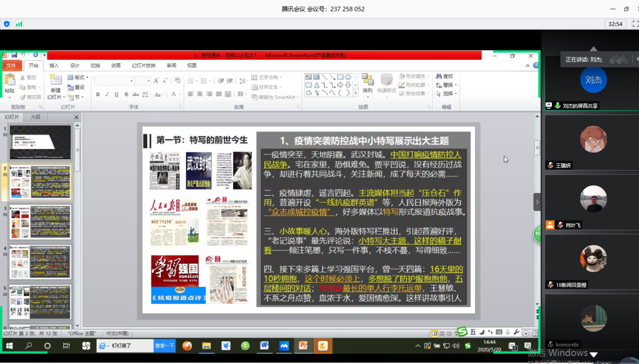This screenshot has width=639, height=364.
Task: Toggle Bold formatting button
Action: (x=98, y=95)
